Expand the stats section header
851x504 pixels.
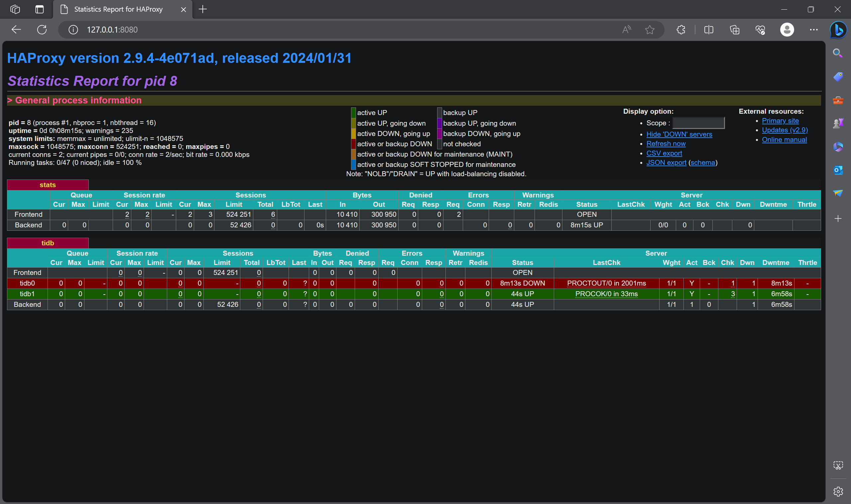[x=48, y=185]
